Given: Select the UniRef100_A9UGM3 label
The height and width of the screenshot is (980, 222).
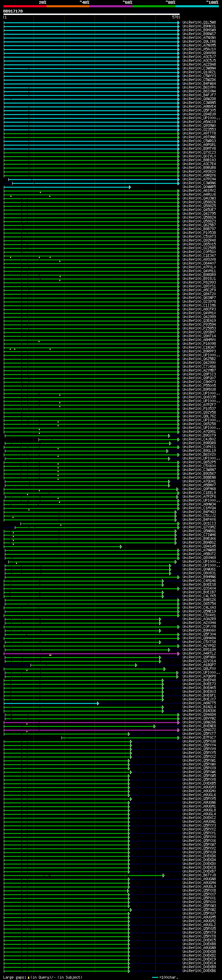Looking at the screenshot, I should coord(199,787).
